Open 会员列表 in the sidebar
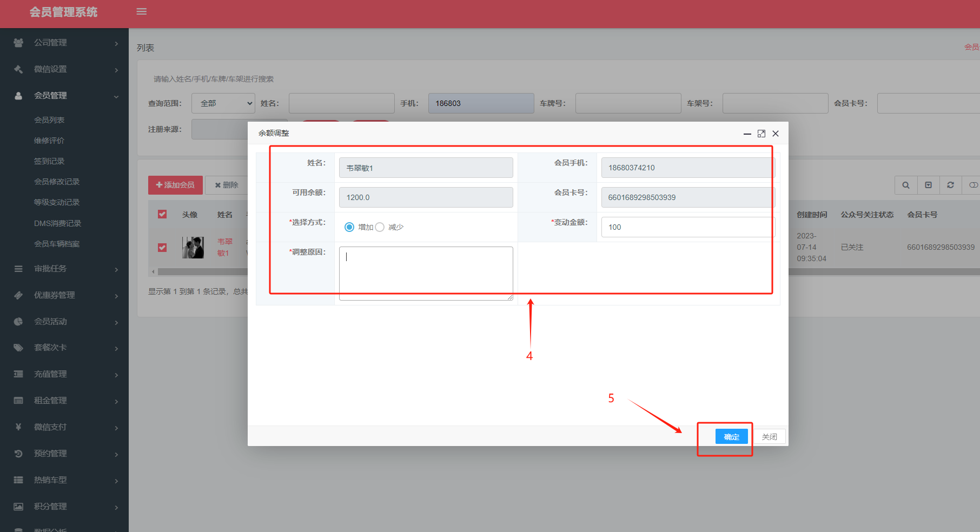Image resolution: width=980 pixels, height=532 pixels. [49, 120]
